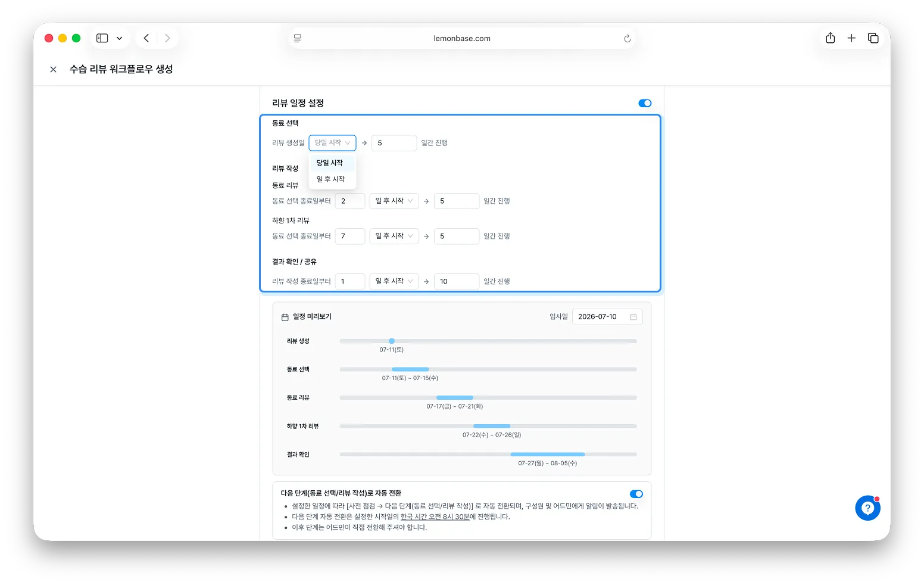Open the 동료 리뷰 일 후 시작 dropdown
This screenshot has width=924, height=585.
pyautogui.click(x=394, y=201)
